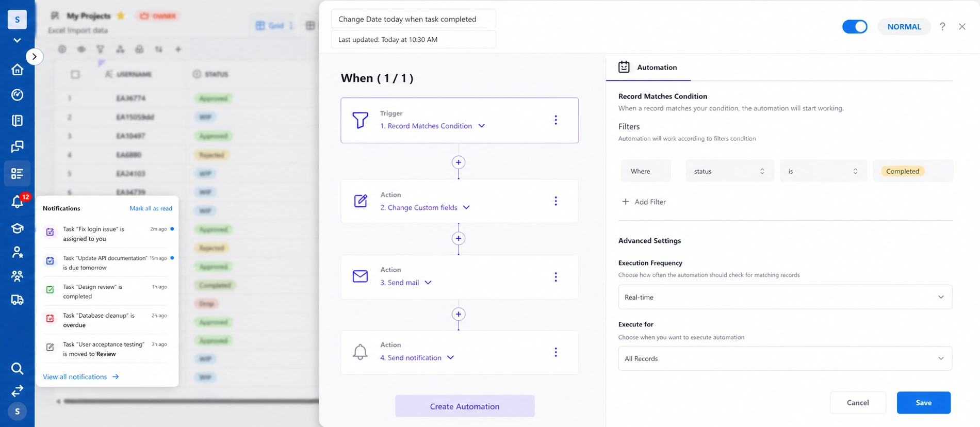The height and width of the screenshot is (427, 980).
Task: Open the user profile icon in sidebar
Action: 17,252
